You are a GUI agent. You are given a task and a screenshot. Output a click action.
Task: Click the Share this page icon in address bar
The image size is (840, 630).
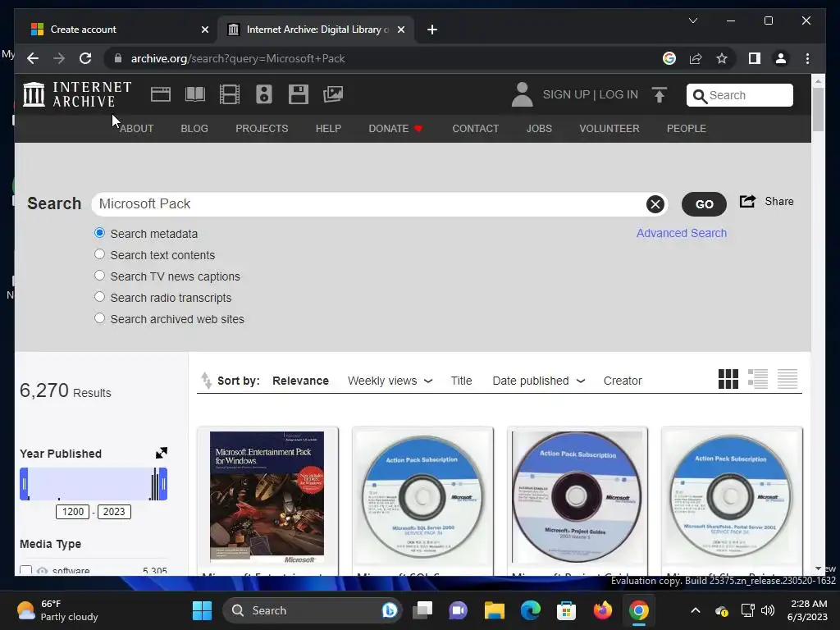(696, 58)
